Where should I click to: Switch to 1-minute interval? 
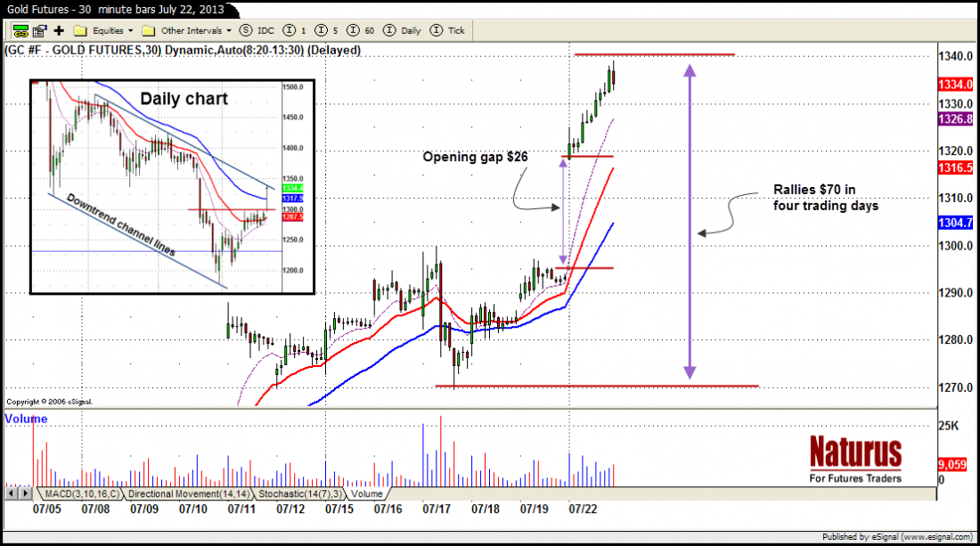coord(293,30)
